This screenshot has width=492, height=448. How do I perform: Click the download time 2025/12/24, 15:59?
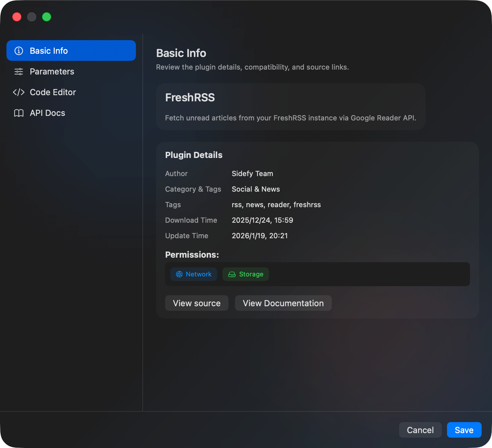pyautogui.click(x=263, y=220)
